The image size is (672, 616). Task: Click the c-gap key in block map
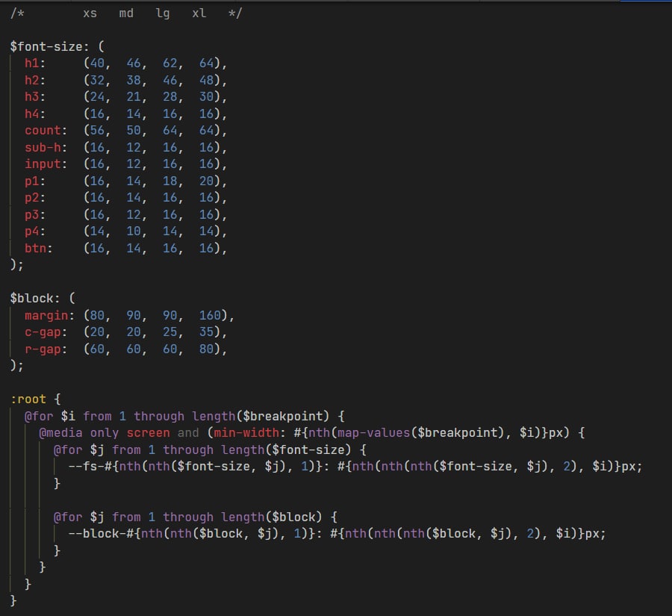coord(43,332)
